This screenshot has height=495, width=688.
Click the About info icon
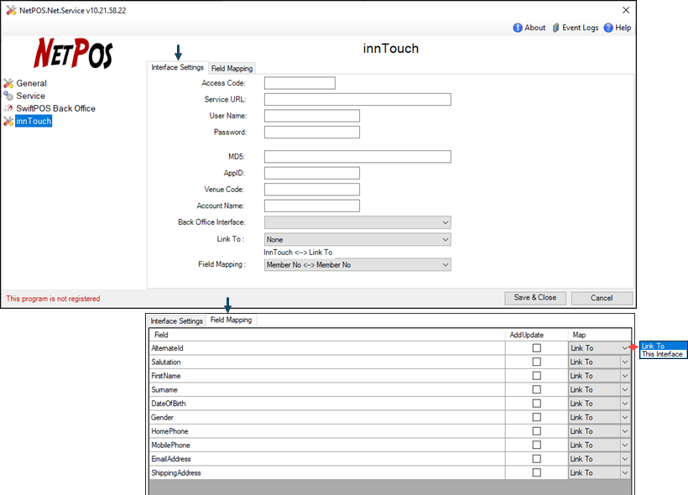517,28
